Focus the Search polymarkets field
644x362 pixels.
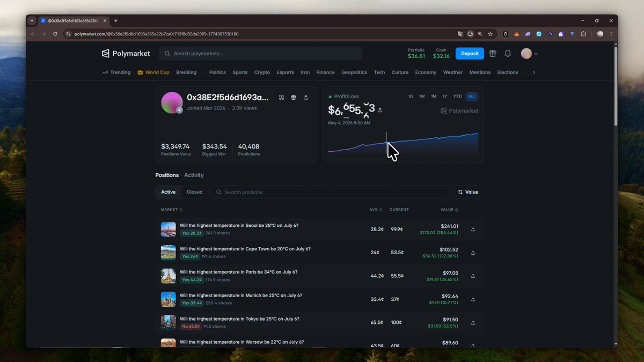[x=261, y=54]
